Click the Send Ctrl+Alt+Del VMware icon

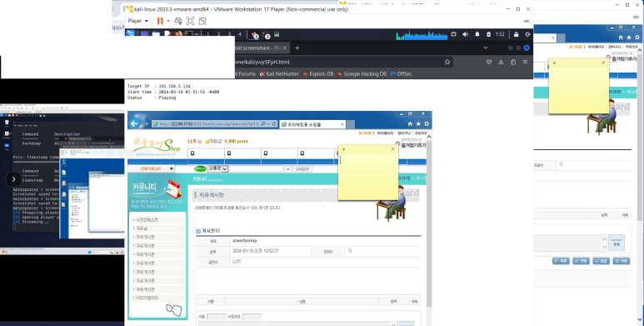tap(178, 21)
